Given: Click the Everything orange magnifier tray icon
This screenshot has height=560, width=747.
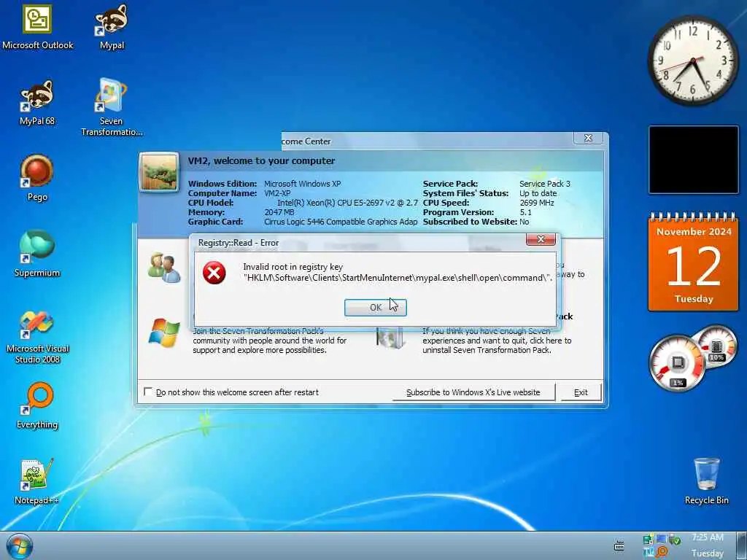Looking at the screenshot, I should tap(661, 553).
